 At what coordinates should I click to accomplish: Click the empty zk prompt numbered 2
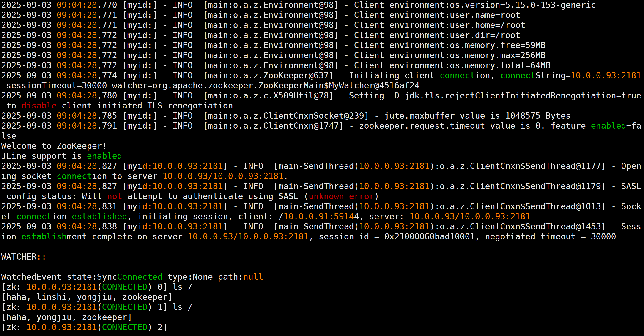[x=84, y=327]
